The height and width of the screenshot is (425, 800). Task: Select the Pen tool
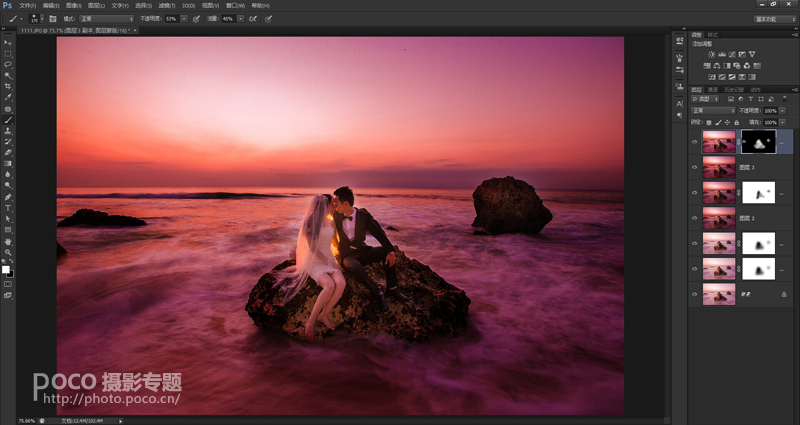pos(8,197)
